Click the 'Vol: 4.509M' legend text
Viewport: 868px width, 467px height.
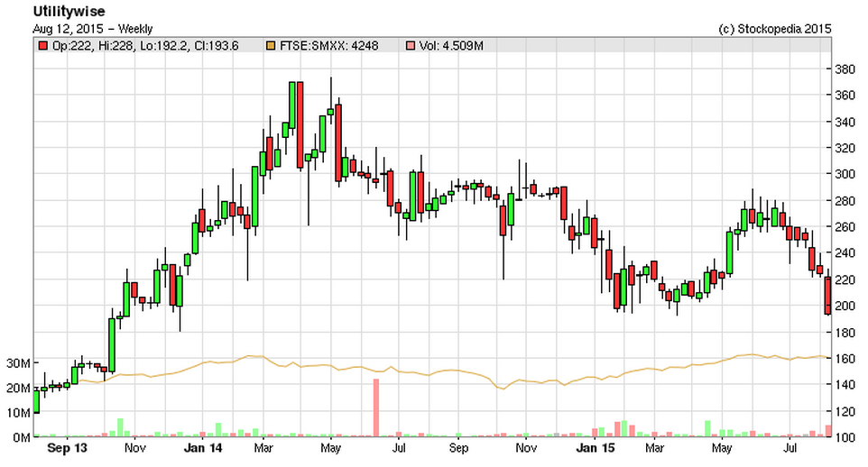point(451,46)
